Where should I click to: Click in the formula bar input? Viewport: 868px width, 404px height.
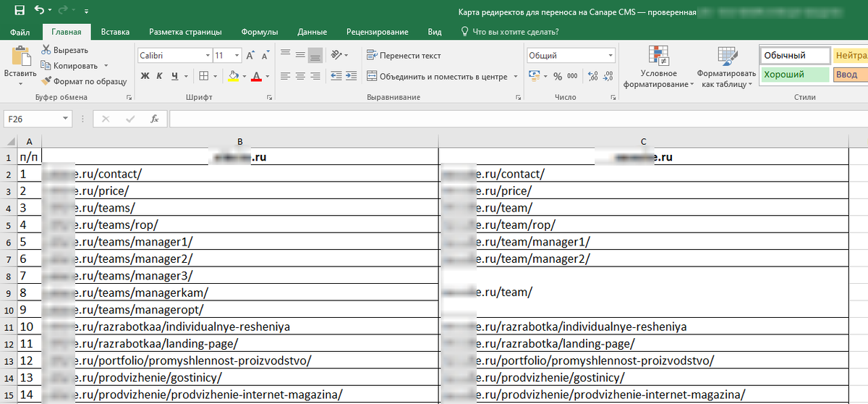(x=517, y=119)
